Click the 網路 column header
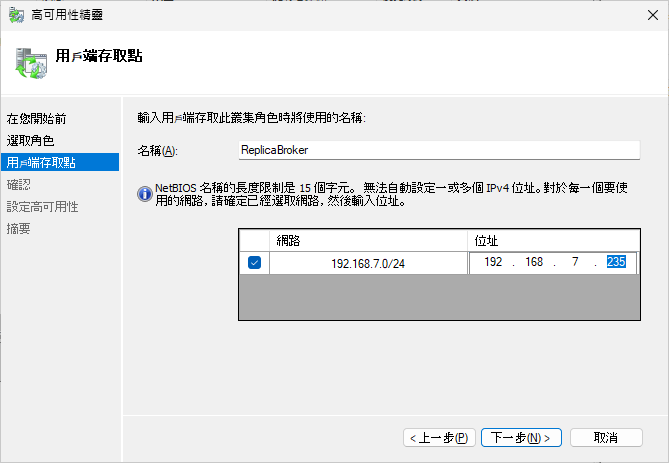 [368, 241]
